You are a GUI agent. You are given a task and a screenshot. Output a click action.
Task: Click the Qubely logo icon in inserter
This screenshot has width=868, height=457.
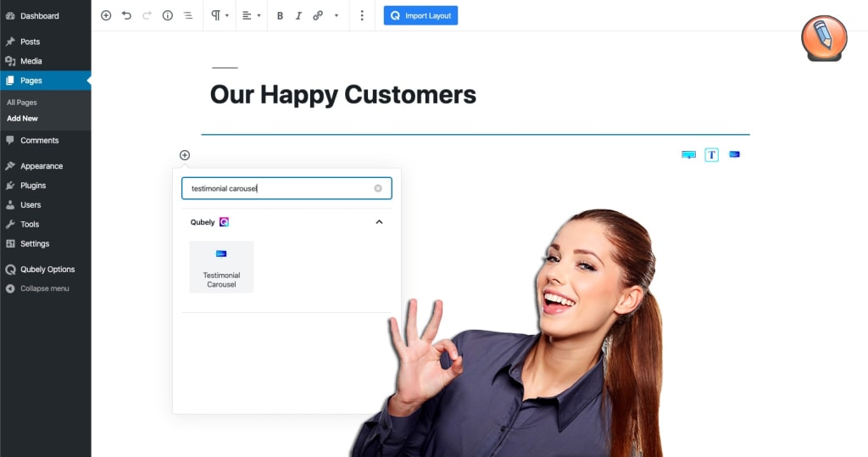click(x=224, y=222)
